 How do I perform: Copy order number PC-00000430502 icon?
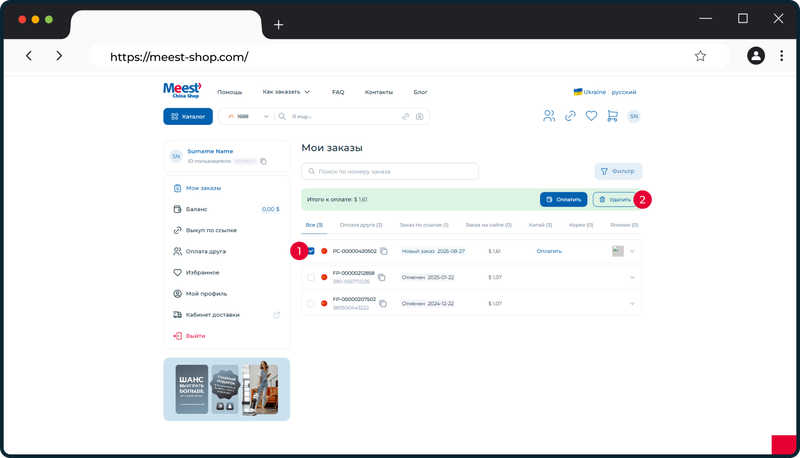point(384,251)
